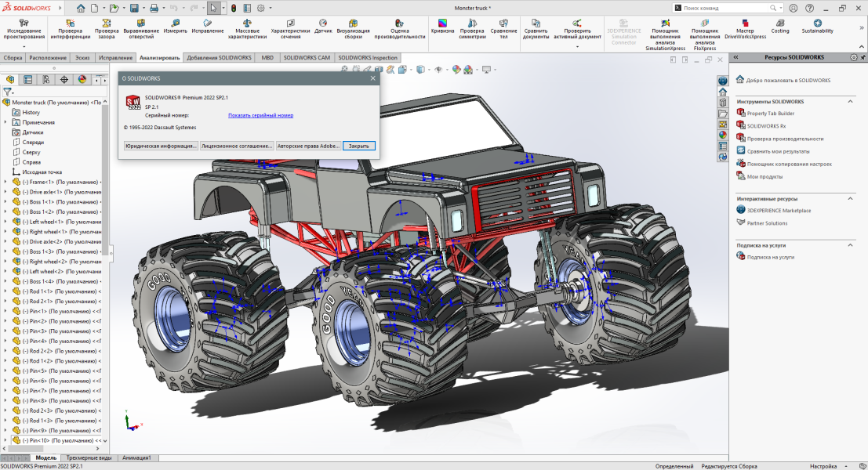The height and width of the screenshot is (470, 868).
Task: Open Визуализация сборки
Action: click(x=353, y=29)
